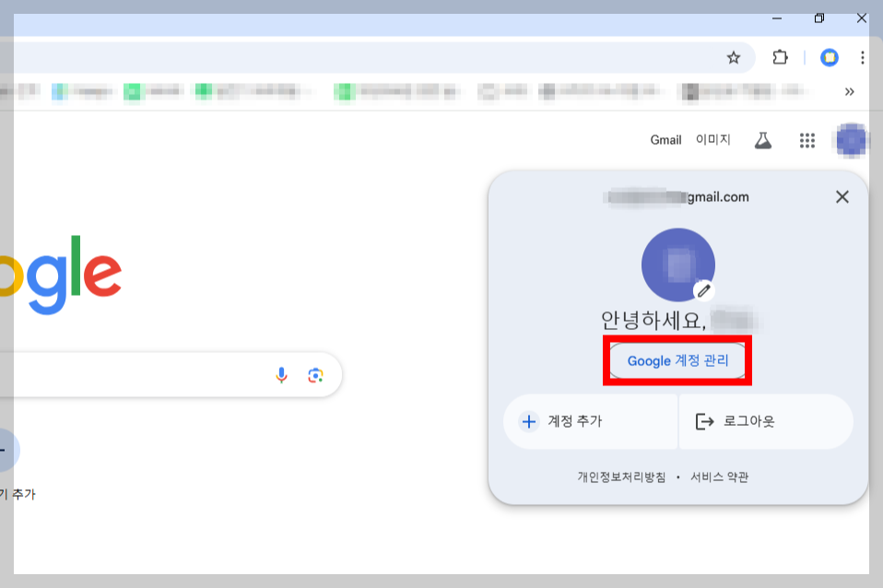Open the Chrome three-dot menu
Image resolution: width=883 pixels, height=588 pixels.
click(862, 57)
